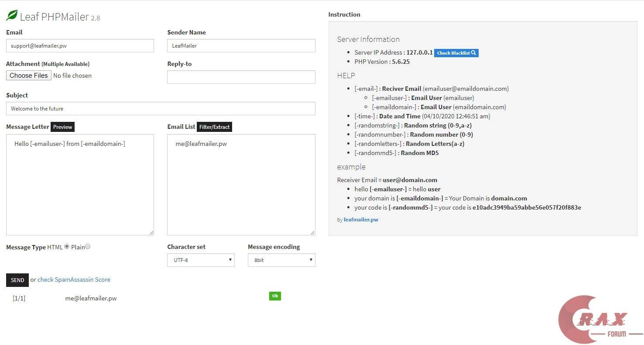Screen dimensions: 644x345
Task: Focus the Sender Name field
Action: click(241, 46)
